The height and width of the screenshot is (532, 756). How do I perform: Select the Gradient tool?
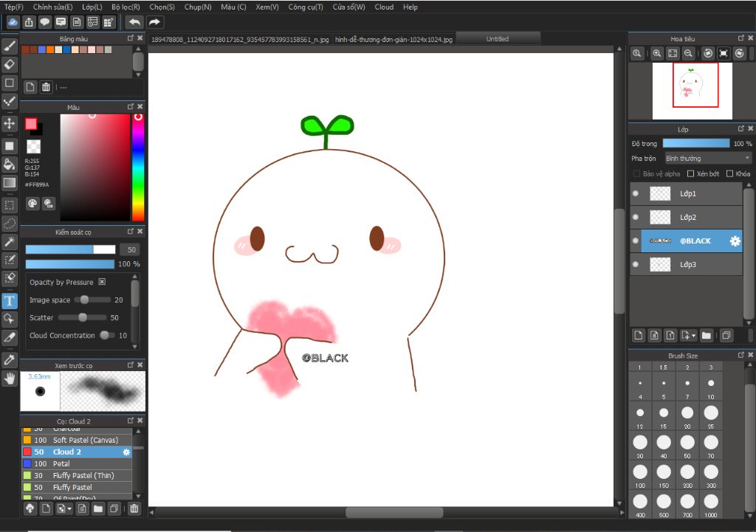click(x=10, y=183)
